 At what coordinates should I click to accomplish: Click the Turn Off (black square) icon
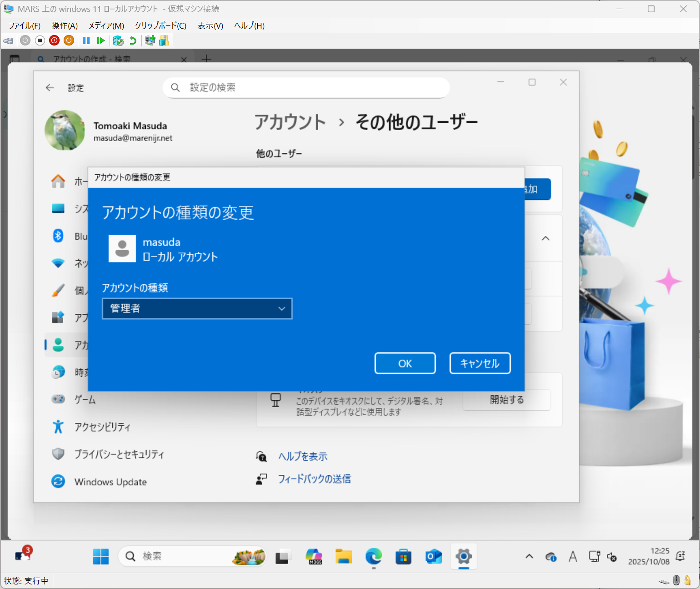(x=40, y=41)
